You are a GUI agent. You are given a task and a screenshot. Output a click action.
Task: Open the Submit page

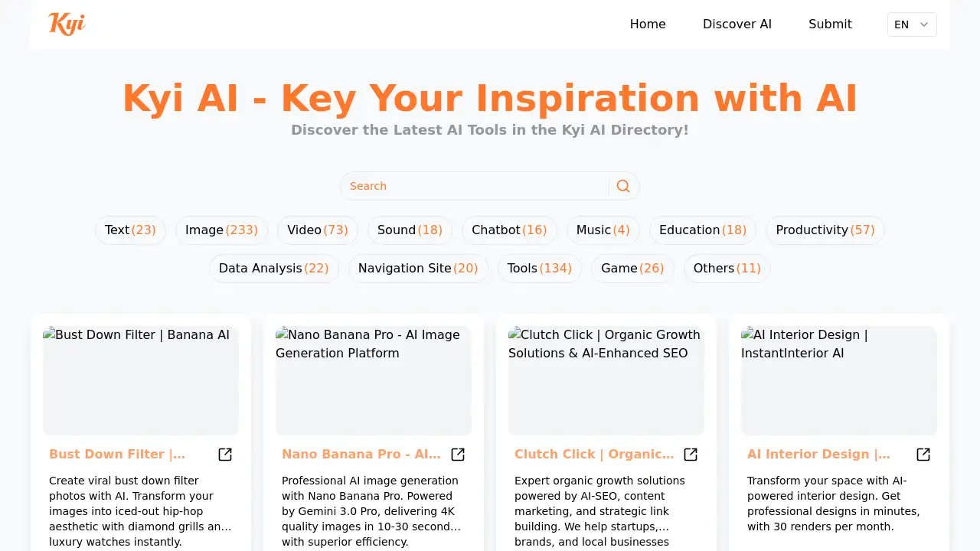[x=830, y=24]
